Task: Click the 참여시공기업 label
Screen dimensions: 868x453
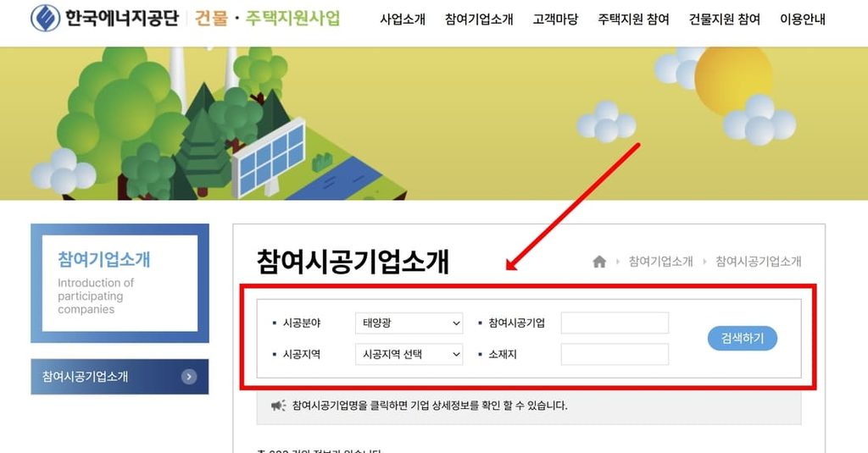Action: click(x=516, y=323)
